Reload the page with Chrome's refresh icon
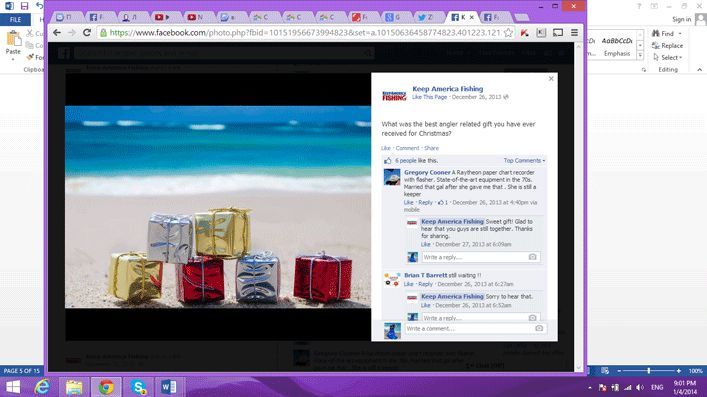 (x=87, y=32)
